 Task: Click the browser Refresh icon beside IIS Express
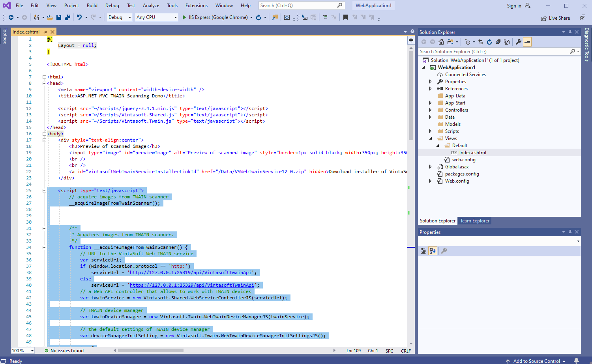click(259, 17)
